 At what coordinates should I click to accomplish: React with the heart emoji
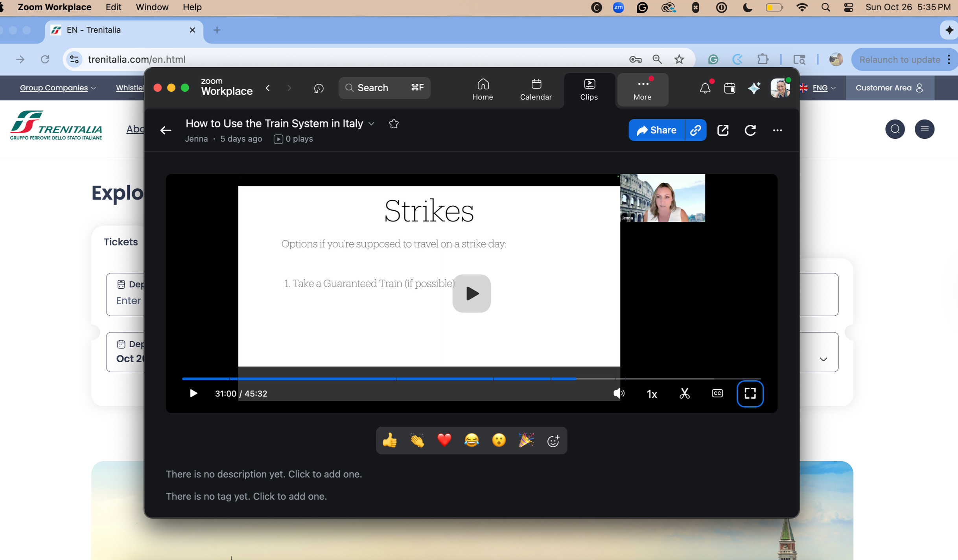[x=444, y=440]
